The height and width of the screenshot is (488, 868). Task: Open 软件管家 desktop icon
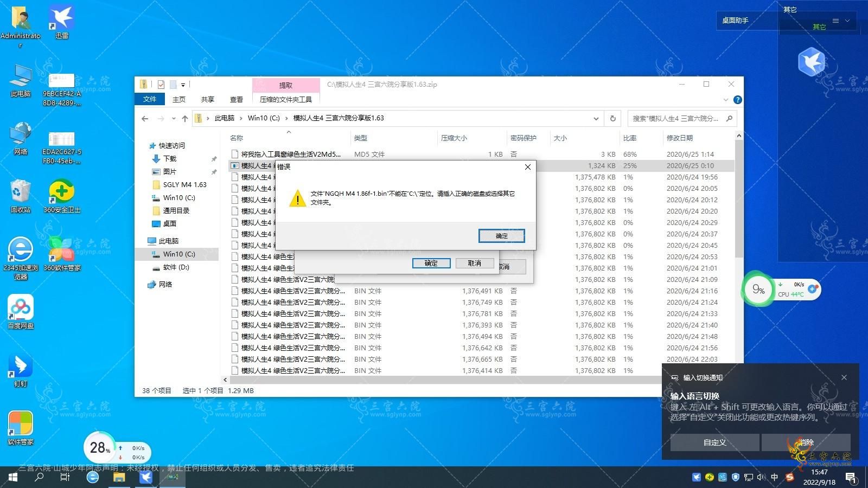[21, 428]
